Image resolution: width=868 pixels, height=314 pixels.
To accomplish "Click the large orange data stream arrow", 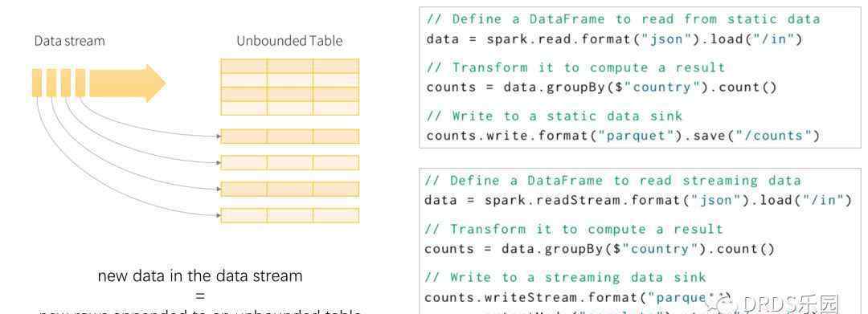I will coord(127,83).
